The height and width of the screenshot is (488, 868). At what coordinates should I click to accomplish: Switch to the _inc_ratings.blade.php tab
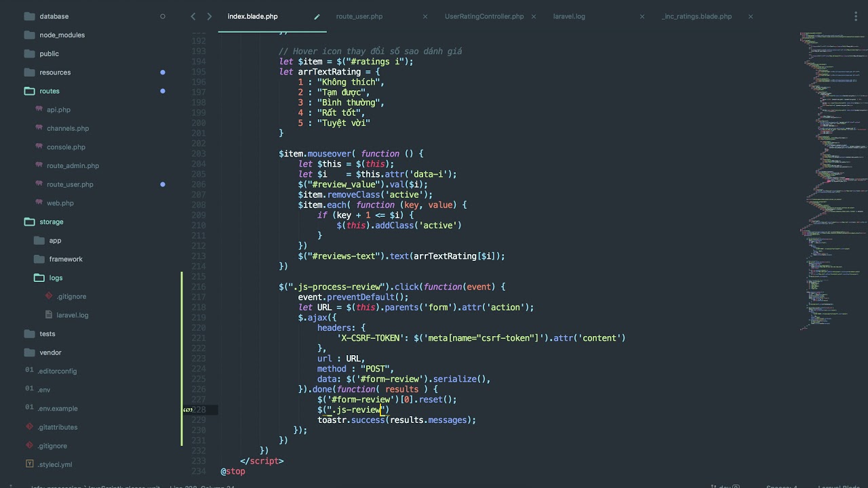(696, 16)
